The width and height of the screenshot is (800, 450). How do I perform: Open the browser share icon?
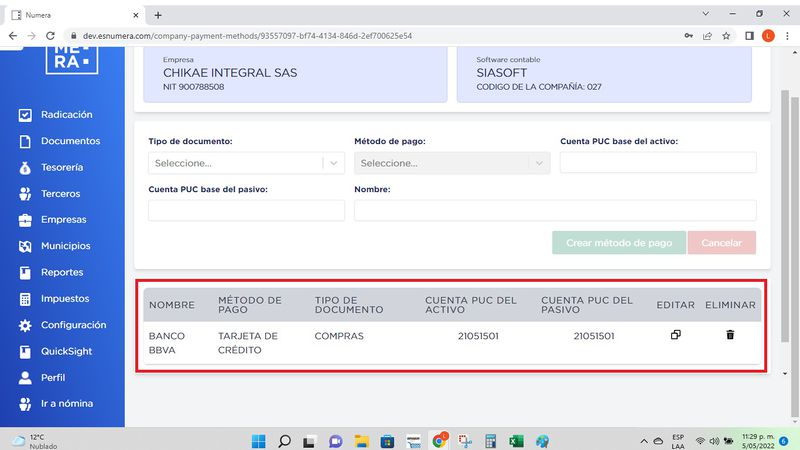coord(707,36)
